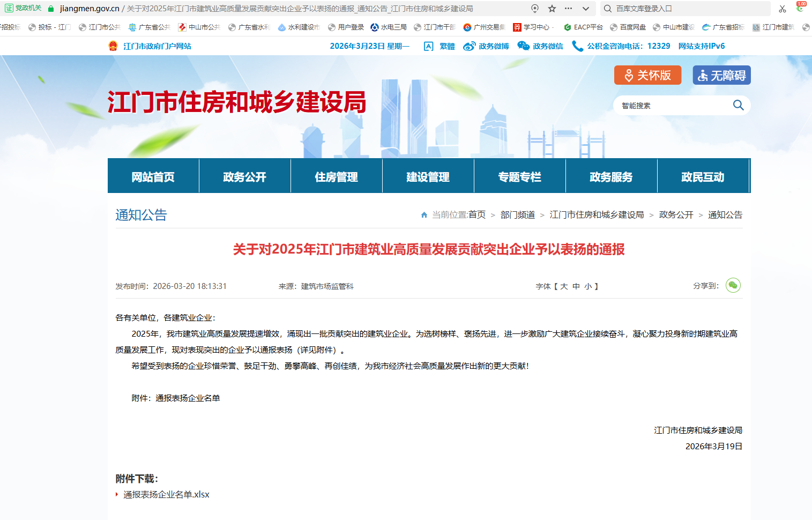Set the article font size to 大

(564, 286)
